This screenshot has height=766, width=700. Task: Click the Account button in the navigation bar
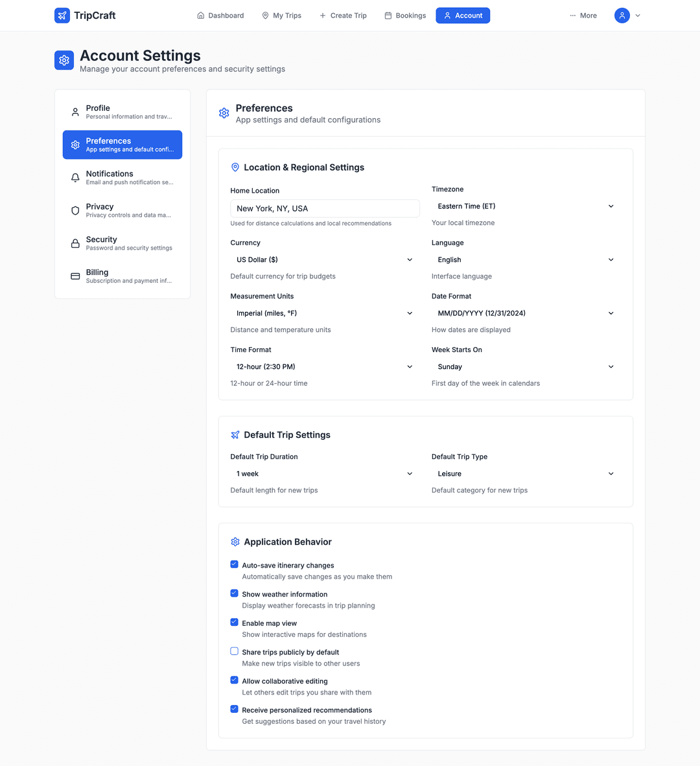(x=463, y=15)
